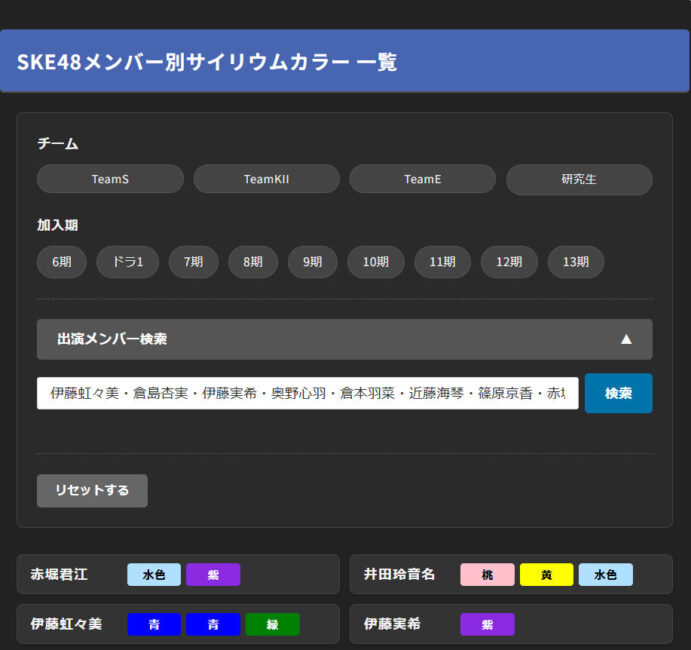Viewport: 691px width, 650px height.
Task: Focus the member names search field
Action: pyautogui.click(x=308, y=393)
